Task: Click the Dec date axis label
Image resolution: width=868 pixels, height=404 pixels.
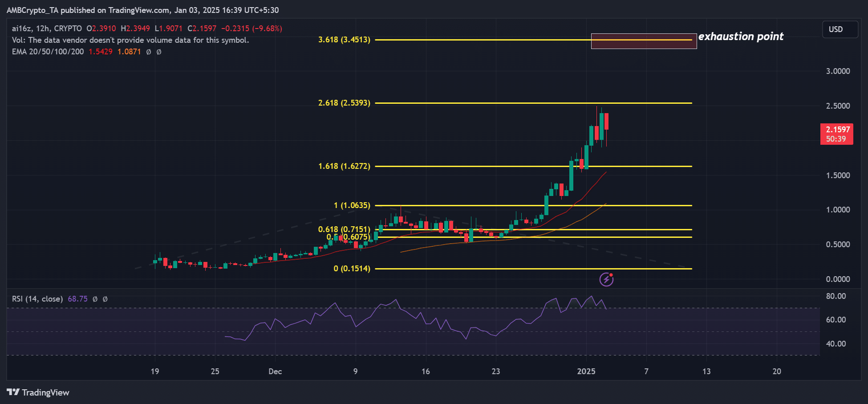Action: tap(275, 371)
